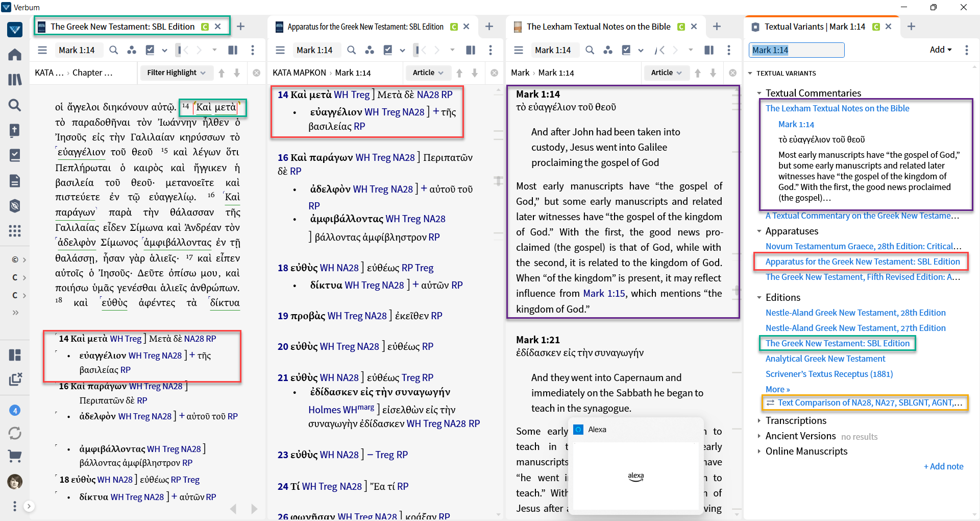This screenshot has width=980, height=521.
Task: Open A Textual Commentary on the Greek New Testament
Action: pyautogui.click(x=863, y=216)
